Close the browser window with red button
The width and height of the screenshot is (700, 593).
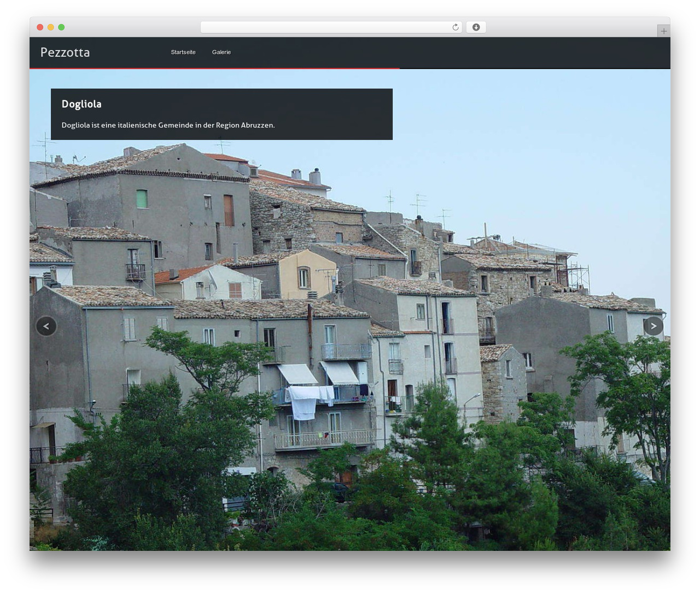pos(40,27)
